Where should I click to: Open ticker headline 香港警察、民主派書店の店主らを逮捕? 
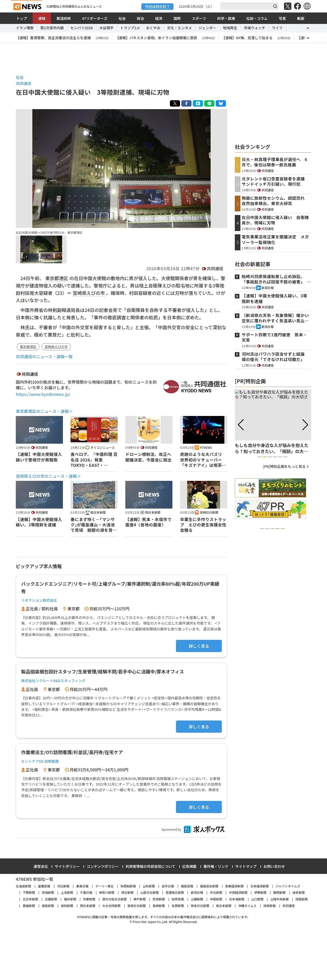tap(53, 38)
